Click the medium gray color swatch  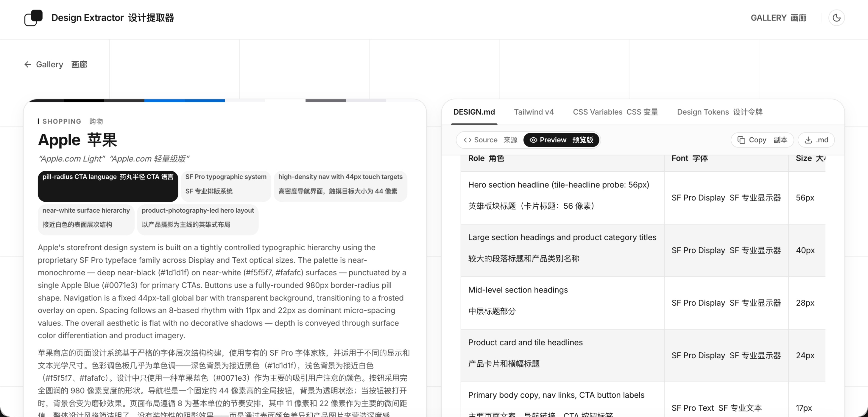tap(325, 100)
